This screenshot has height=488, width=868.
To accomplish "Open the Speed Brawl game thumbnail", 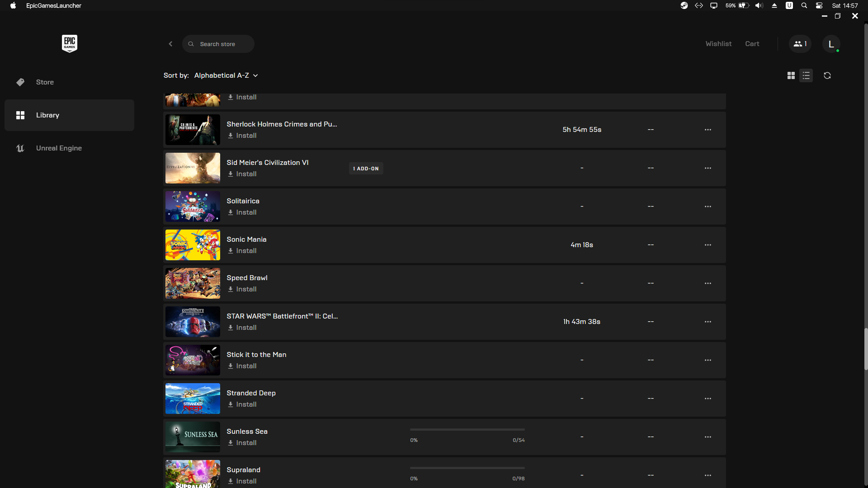I will 193,283.
